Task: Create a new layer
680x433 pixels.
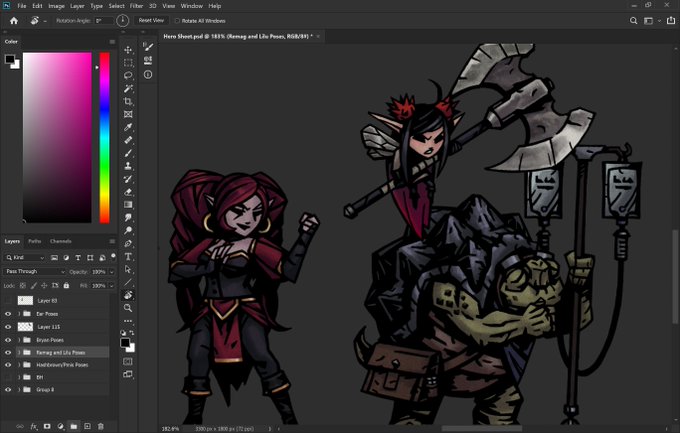Action: (87, 426)
